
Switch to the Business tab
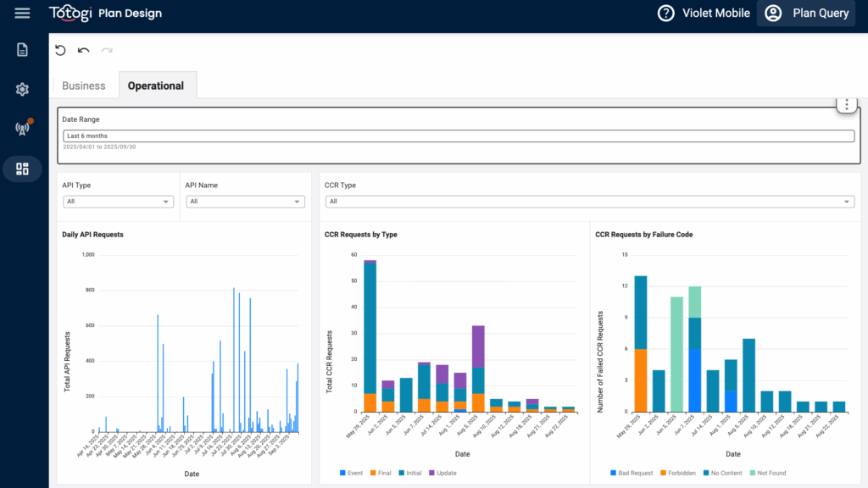(84, 86)
